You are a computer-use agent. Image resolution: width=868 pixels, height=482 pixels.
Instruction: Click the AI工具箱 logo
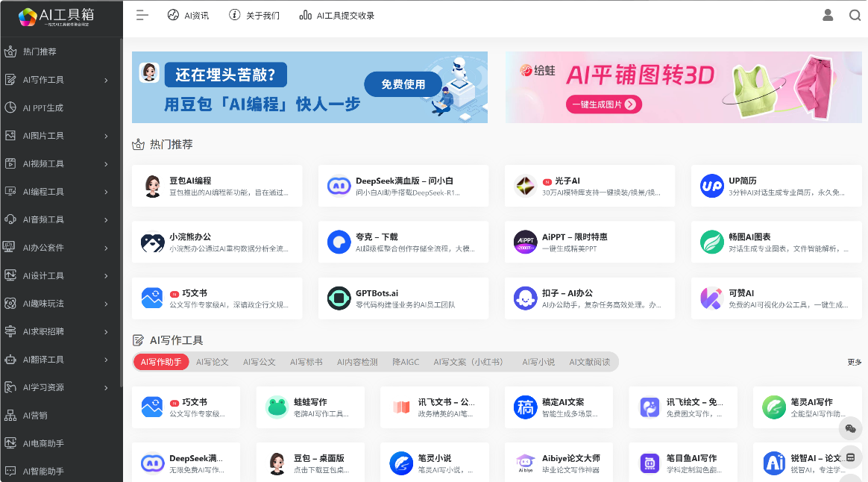57,16
